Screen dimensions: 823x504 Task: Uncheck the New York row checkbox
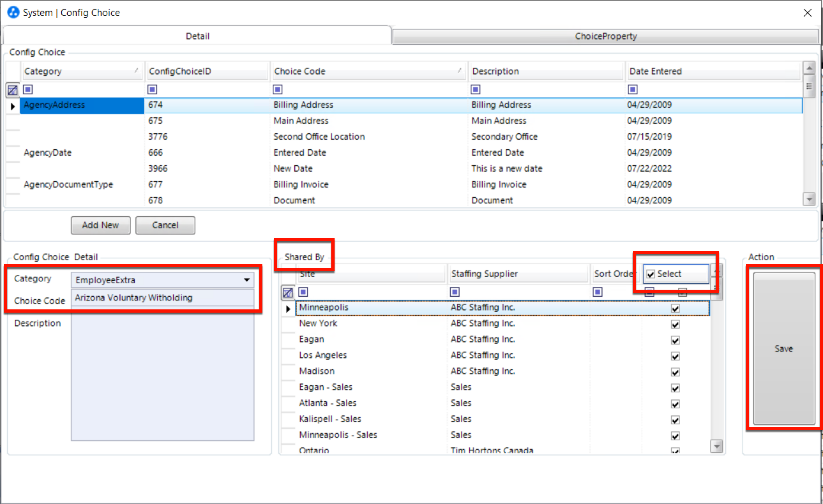pyautogui.click(x=675, y=324)
